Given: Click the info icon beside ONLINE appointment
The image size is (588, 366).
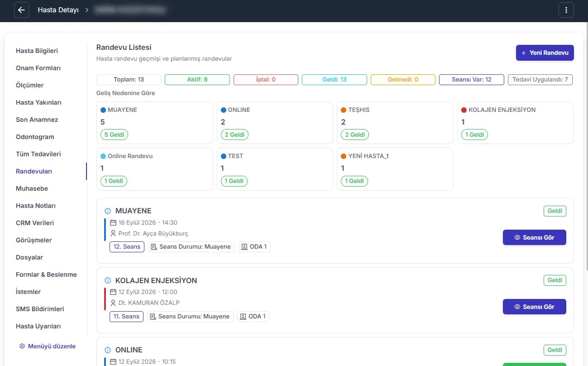Looking at the screenshot, I should 108,350.
